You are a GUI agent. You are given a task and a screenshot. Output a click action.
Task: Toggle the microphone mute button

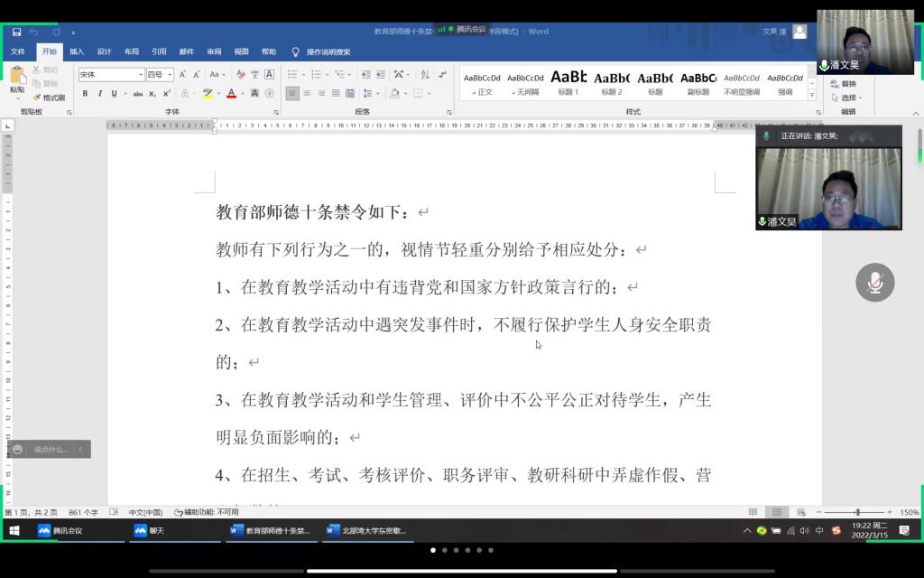pos(874,283)
